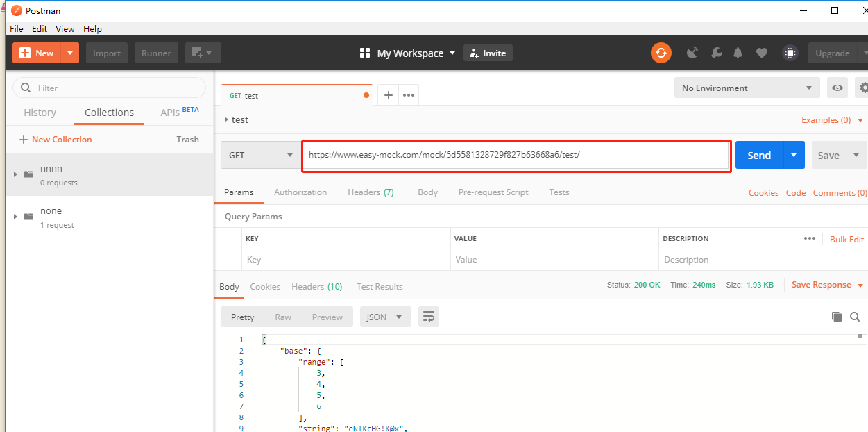Screen dimensions: 868x432
Task: Expand the none collection
Action: [x=15, y=216]
